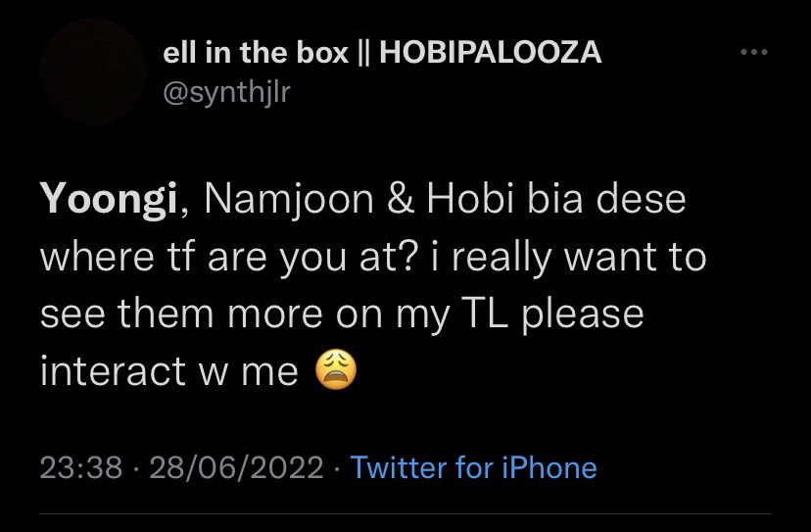Open the @synthjlr handle profile

coord(226,93)
